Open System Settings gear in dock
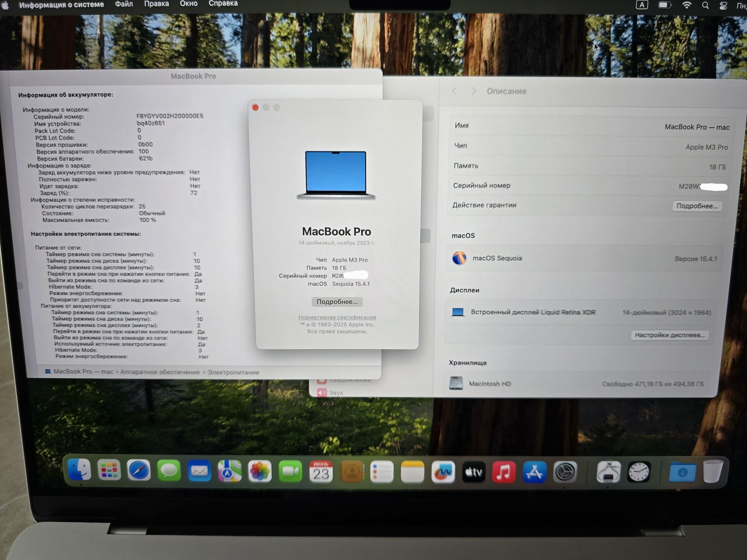 [565, 472]
